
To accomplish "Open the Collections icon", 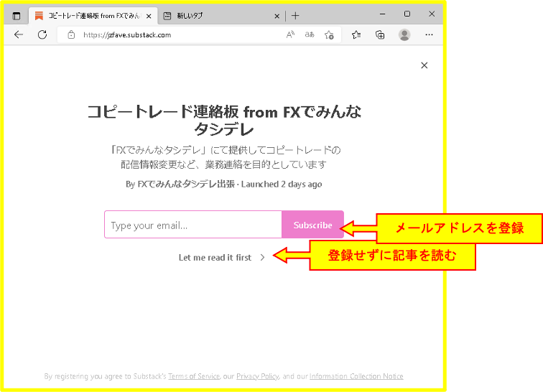I will coord(380,34).
